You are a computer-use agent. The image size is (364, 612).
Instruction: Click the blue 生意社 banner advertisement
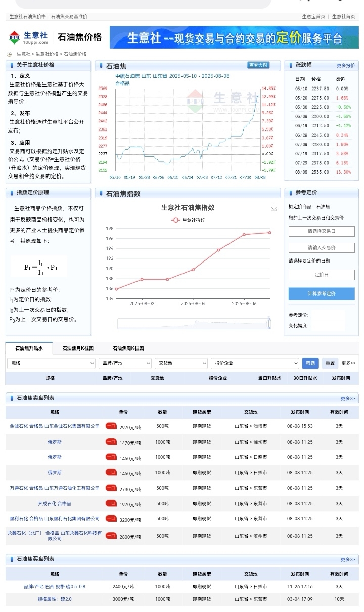234,37
